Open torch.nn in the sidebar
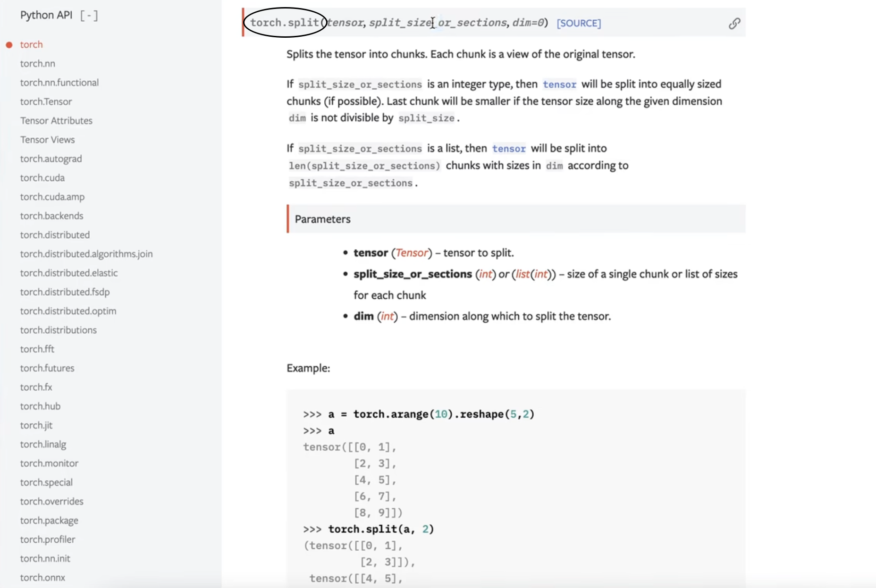The image size is (876, 588). click(x=37, y=63)
